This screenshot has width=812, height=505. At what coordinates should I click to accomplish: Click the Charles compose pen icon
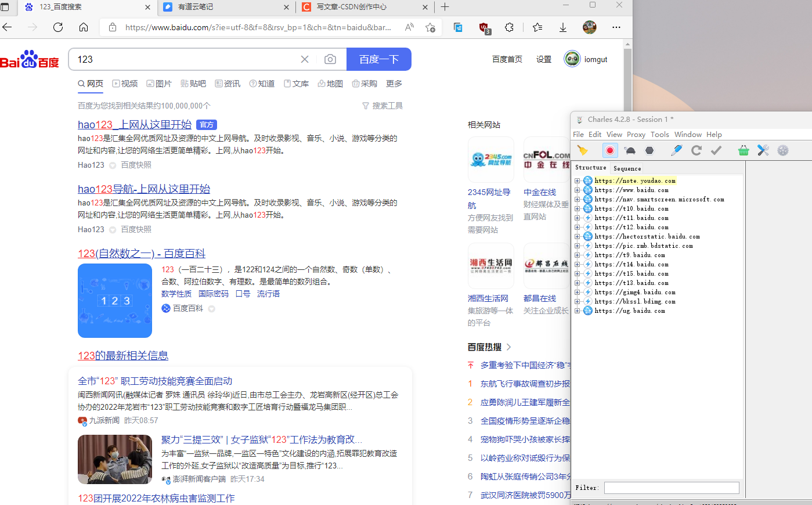tap(676, 150)
